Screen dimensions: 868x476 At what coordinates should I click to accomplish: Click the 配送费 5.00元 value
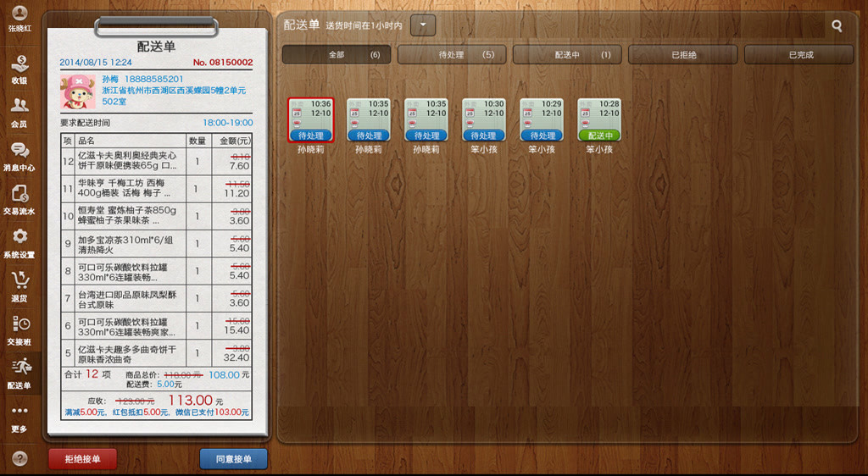170,385
